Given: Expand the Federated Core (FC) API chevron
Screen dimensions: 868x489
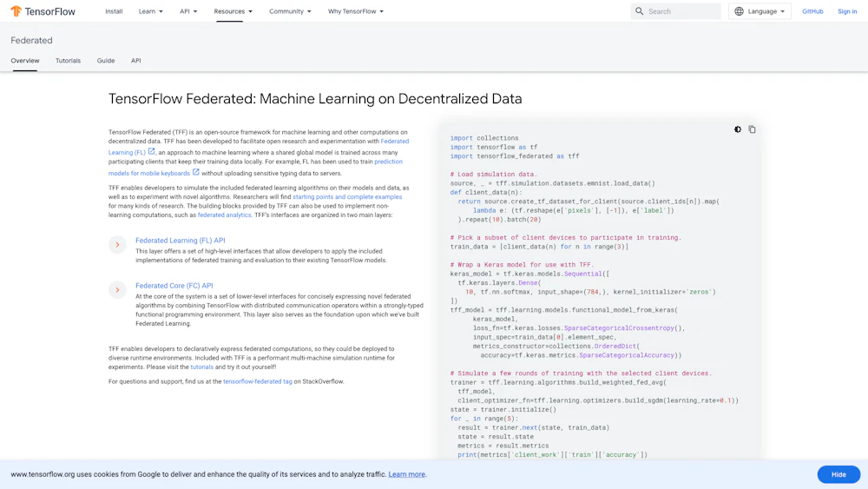Looking at the screenshot, I should click(x=117, y=290).
